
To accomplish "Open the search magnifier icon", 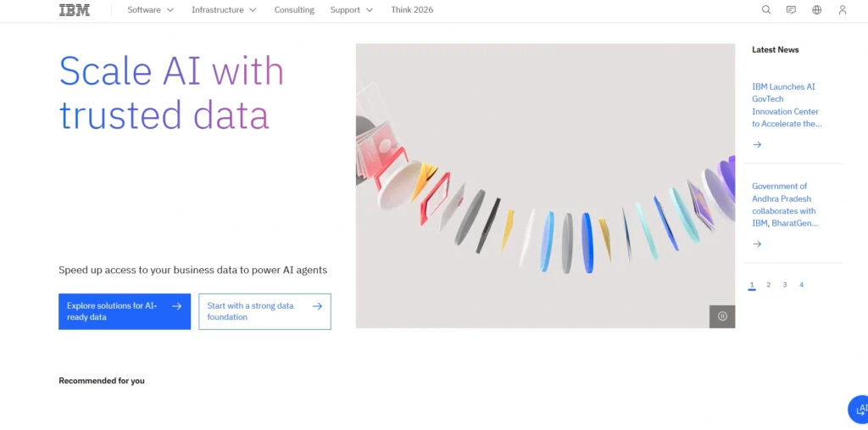I will click(766, 10).
